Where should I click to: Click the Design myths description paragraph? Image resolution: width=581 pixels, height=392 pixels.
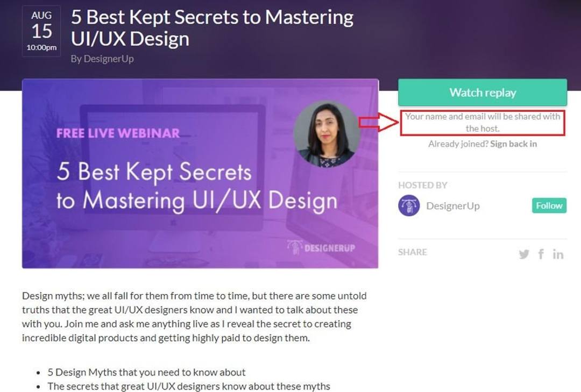[x=194, y=317]
